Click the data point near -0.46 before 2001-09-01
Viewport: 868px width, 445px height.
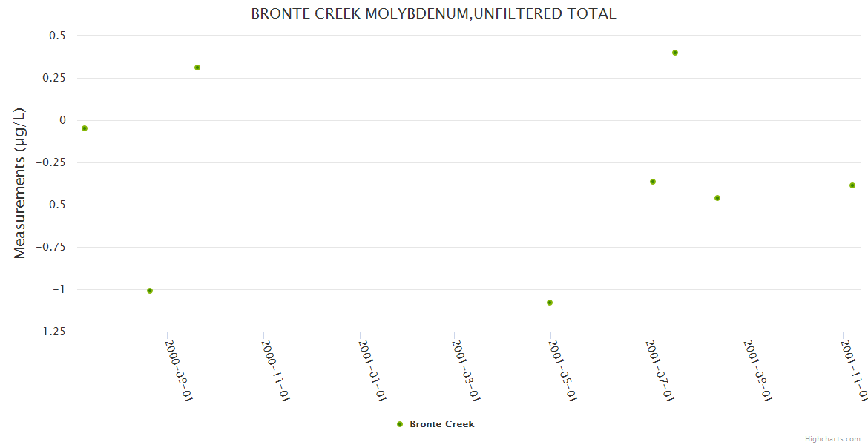point(717,198)
